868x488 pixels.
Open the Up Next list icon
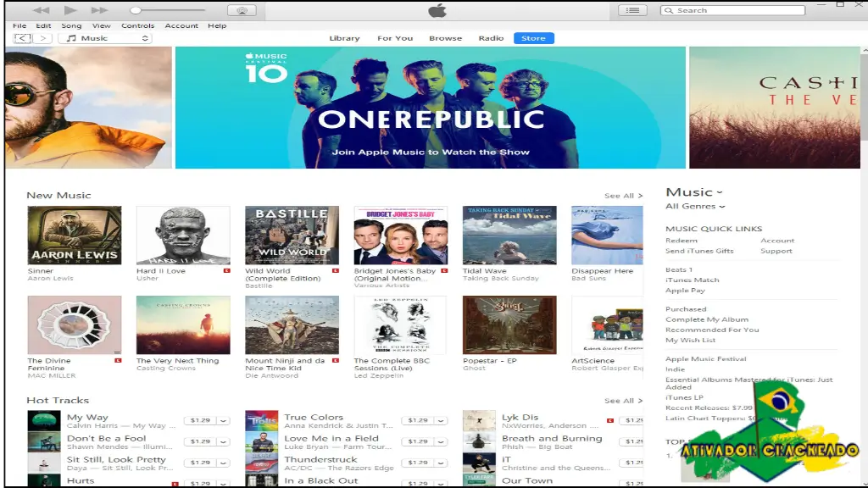632,10
